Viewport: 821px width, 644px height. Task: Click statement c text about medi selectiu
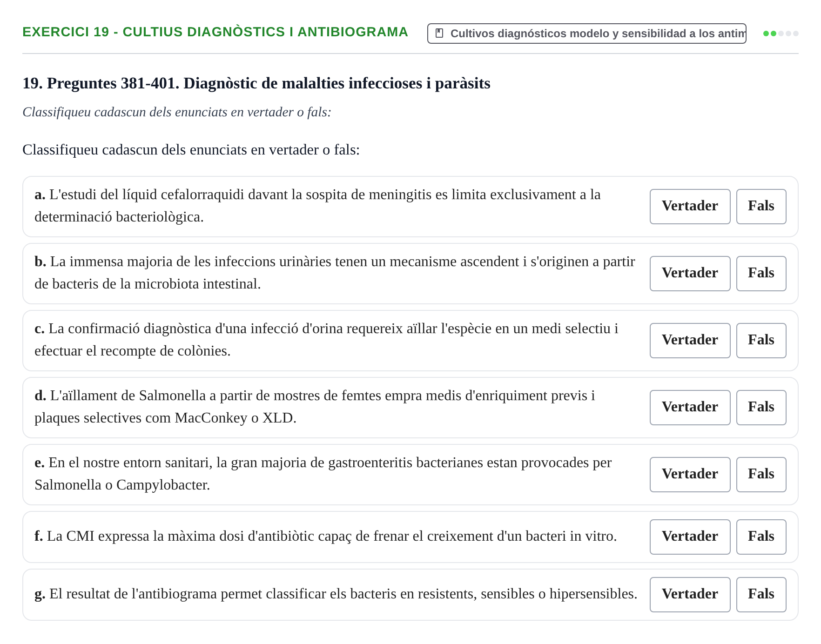click(x=326, y=340)
